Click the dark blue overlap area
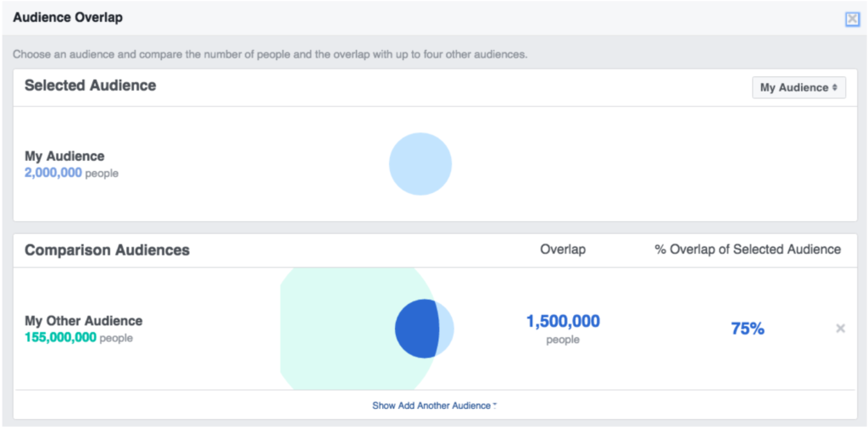Viewport: 868px width, 431px height. tap(416, 329)
